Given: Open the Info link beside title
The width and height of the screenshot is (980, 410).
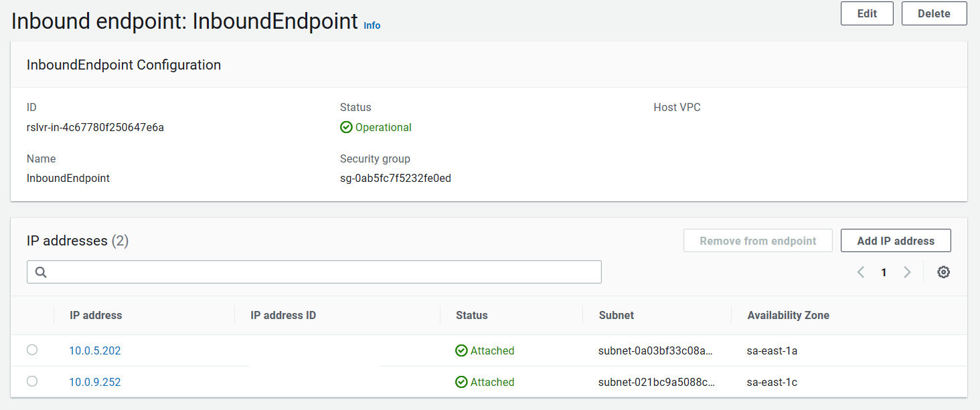Looking at the screenshot, I should pos(372,25).
